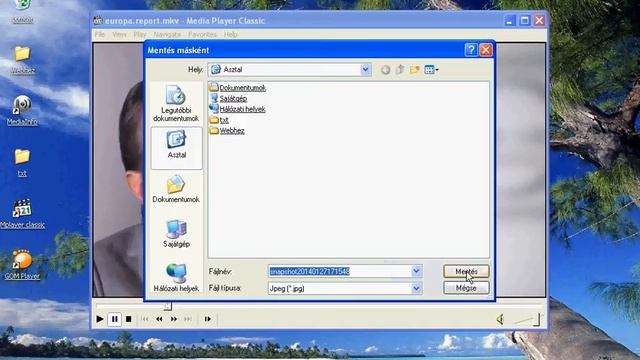Open the txt folder on the desktop

[22, 162]
